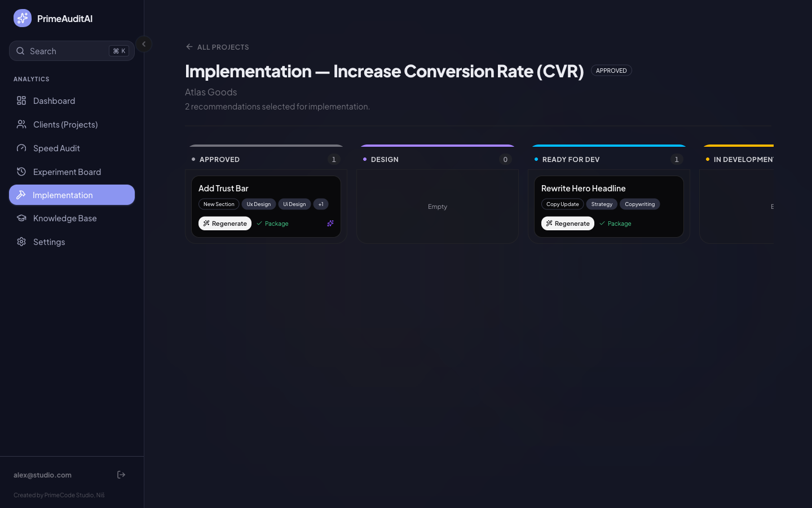
Task: Collapse the sidebar with the chevron button
Action: point(144,44)
